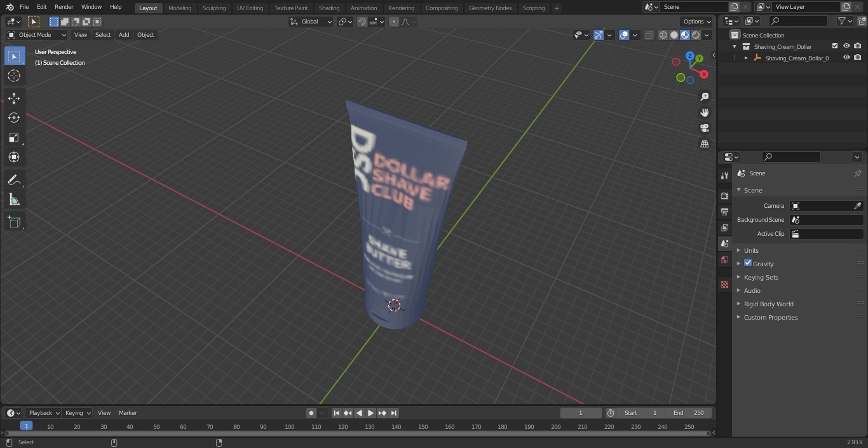Expand Shaving_Cream_Dollar_0 in outliner
The height and width of the screenshot is (448, 868).
[746, 58]
